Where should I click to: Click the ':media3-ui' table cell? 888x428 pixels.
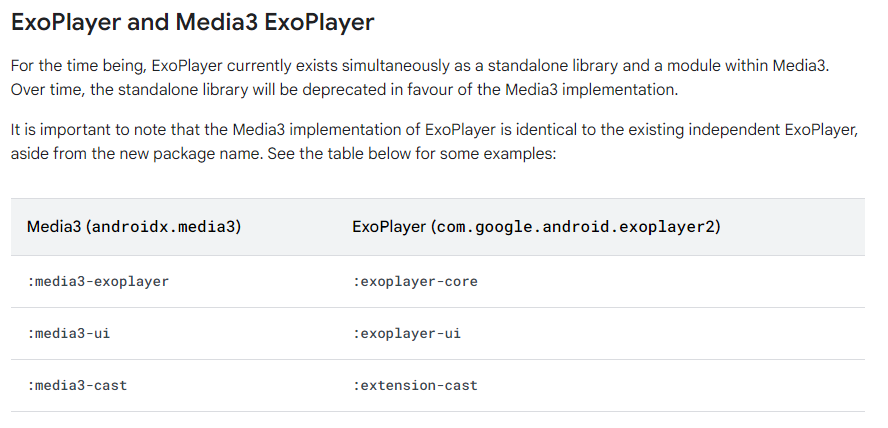(x=69, y=333)
